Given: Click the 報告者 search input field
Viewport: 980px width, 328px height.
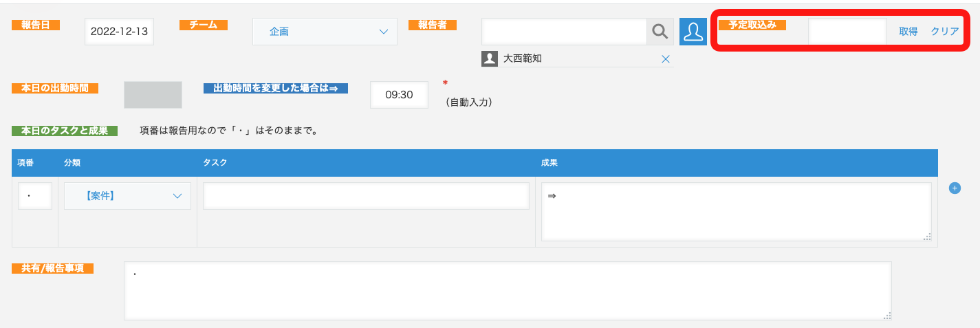Looking at the screenshot, I should [564, 32].
